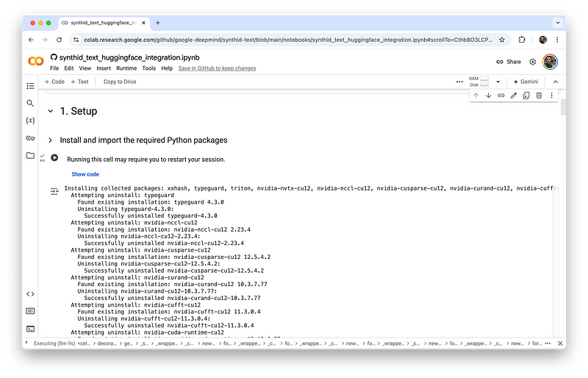Open the code snippets panel
The image size is (588, 378).
pos(30,294)
